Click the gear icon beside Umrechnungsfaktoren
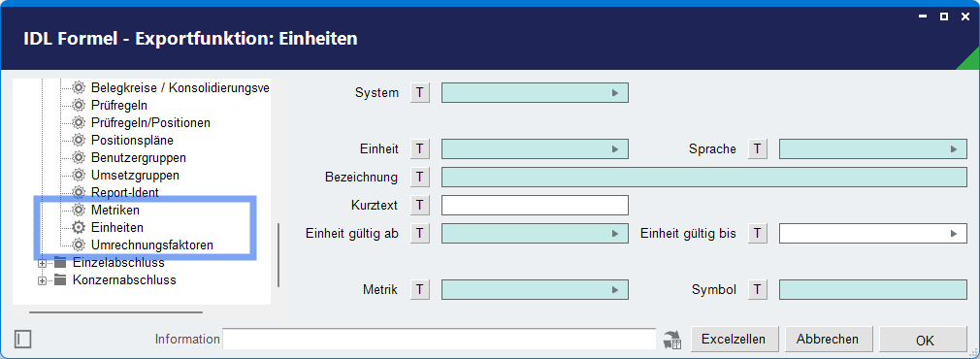Image resolution: width=980 pixels, height=359 pixels. pos(79,245)
